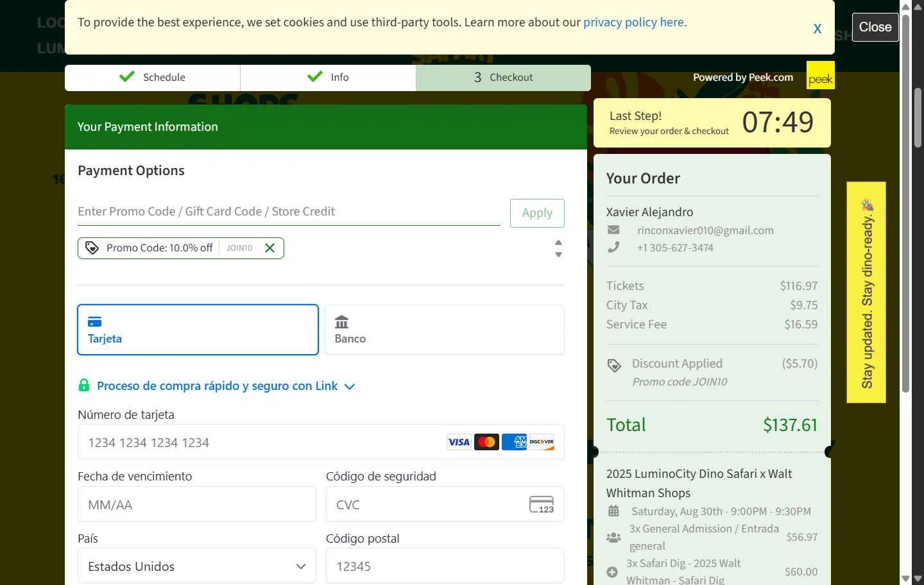
Task: Click the rinconxavier010@gmail.com email text
Action: [705, 230]
